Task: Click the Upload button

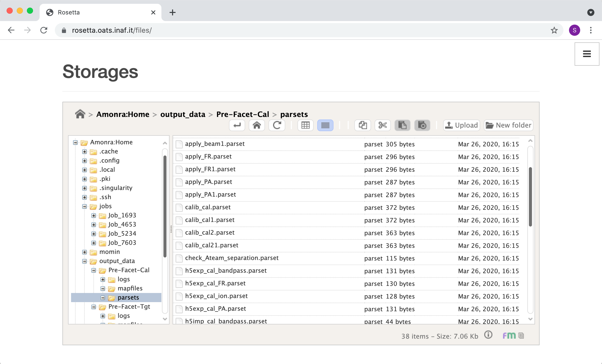Action: pos(461,125)
